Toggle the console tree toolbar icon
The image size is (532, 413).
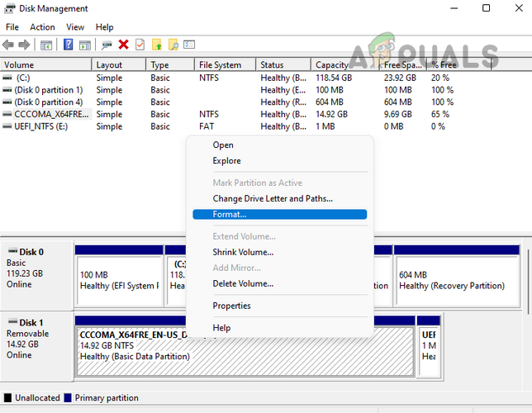[46, 45]
